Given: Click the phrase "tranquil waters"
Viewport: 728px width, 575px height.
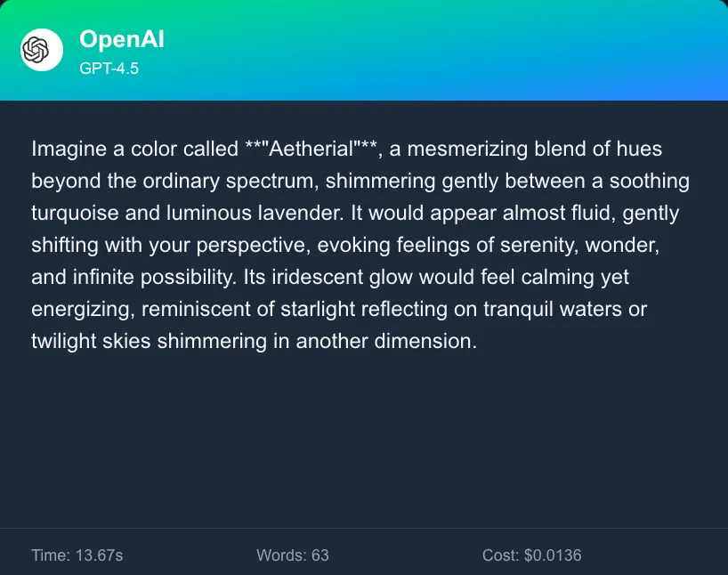Looking at the screenshot, I should pos(554,309).
